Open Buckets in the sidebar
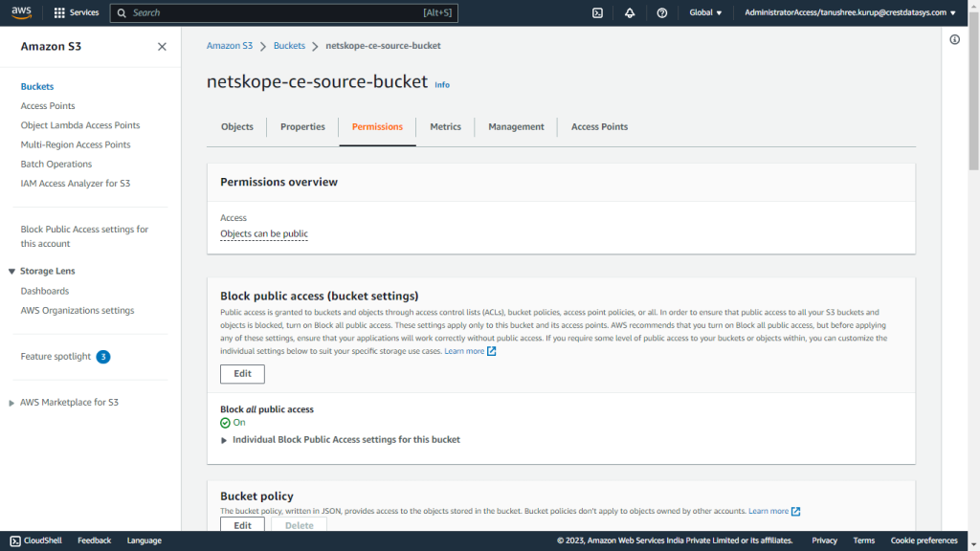Screen dimensions: 980x551 (x=37, y=87)
